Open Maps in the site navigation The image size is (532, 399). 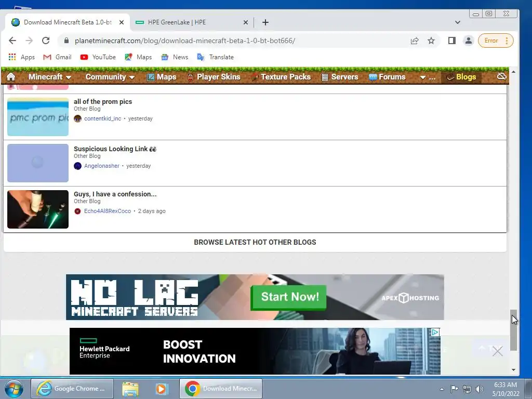click(162, 77)
